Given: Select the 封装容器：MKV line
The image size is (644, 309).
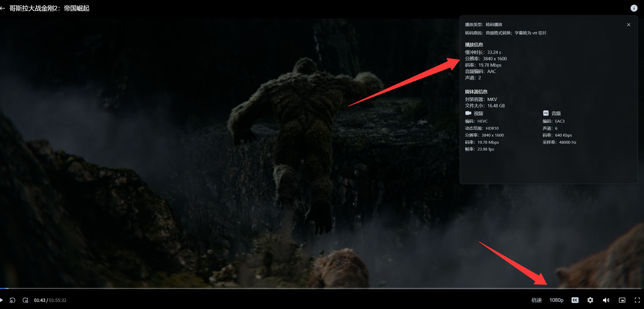Looking at the screenshot, I should click(481, 99).
